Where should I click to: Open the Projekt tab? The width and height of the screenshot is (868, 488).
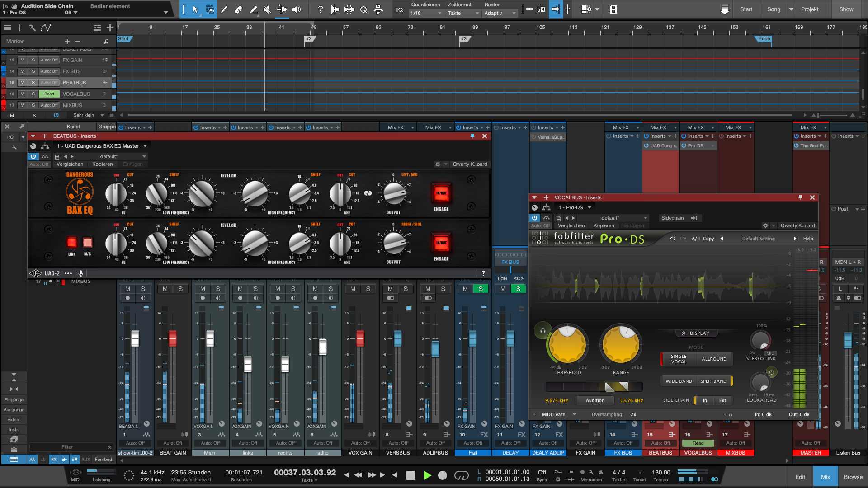pyautogui.click(x=810, y=9)
